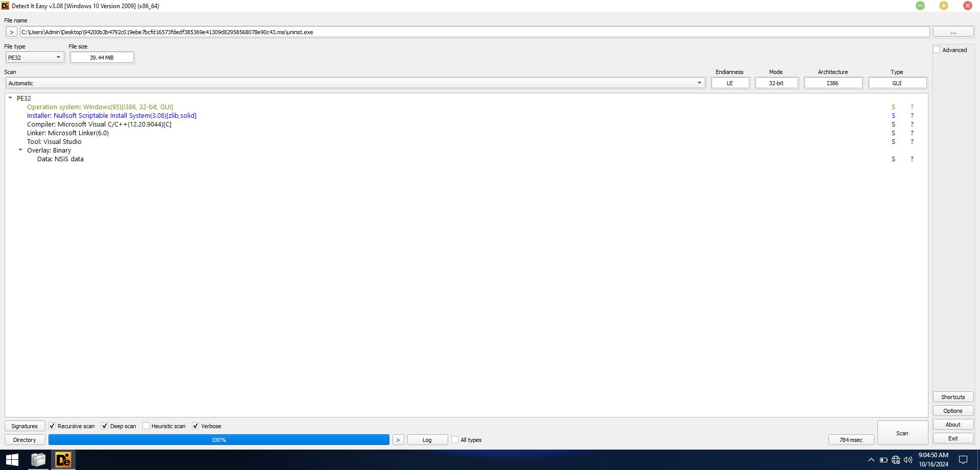Click the Architecture I386 button
The height and width of the screenshot is (470, 980).
click(833, 83)
